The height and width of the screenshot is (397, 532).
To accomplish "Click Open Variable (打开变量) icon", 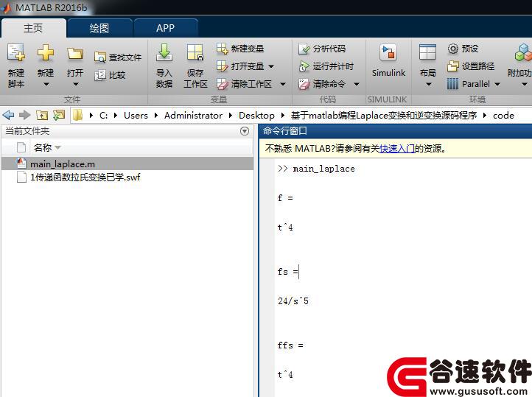I will coord(222,66).
